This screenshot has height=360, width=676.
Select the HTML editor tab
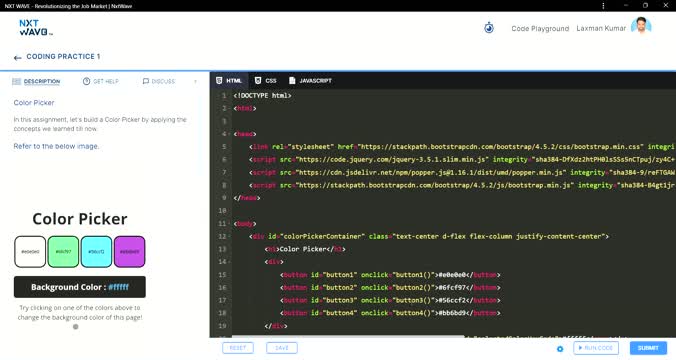229,81
